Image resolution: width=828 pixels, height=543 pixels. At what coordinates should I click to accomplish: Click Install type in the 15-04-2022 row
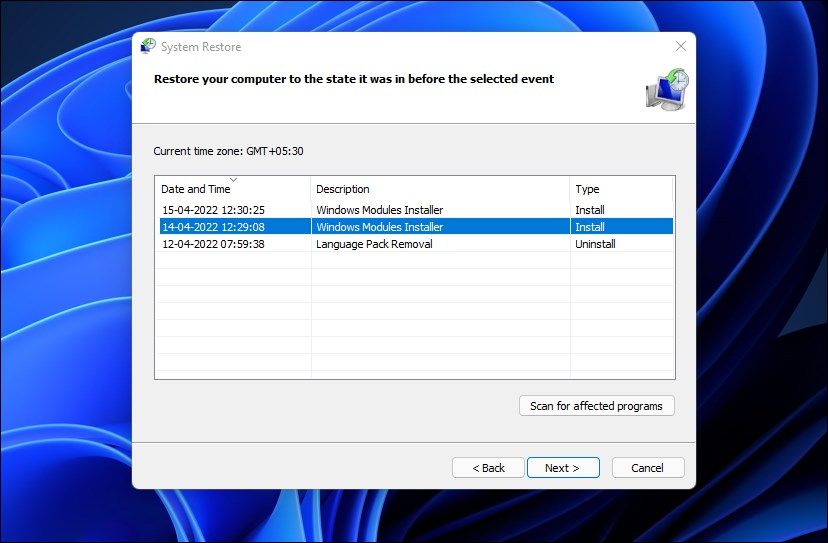(x=589, y=210)
